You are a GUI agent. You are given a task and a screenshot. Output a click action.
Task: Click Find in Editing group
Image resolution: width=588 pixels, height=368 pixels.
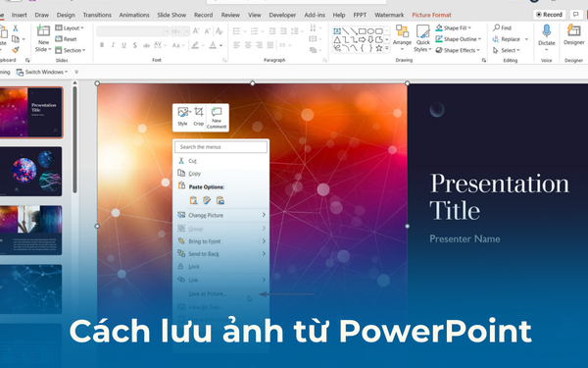(x=502, y=27)
